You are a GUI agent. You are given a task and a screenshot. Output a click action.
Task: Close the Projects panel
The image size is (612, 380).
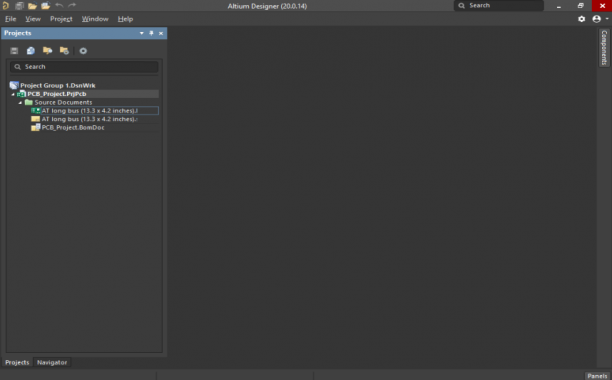(161, 34)
